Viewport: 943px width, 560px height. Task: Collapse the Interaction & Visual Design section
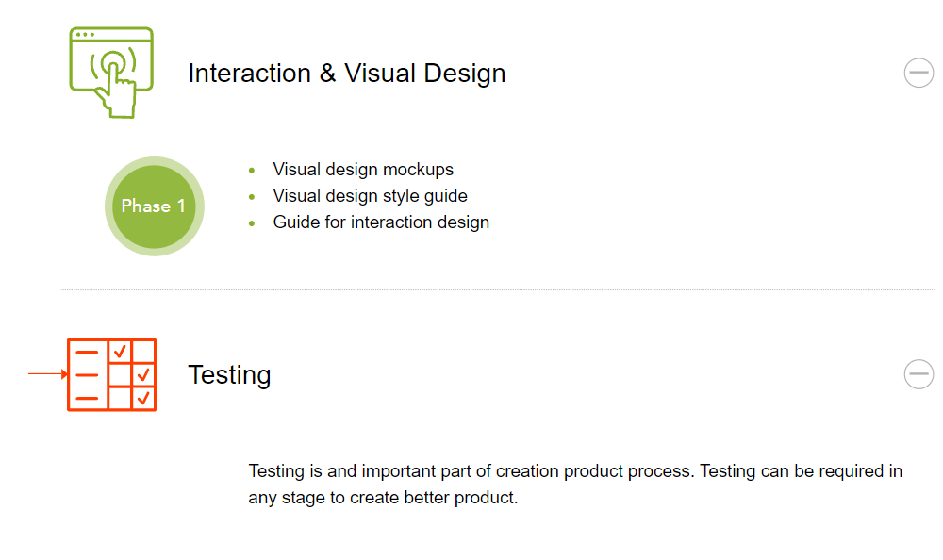(x=918, y=73)
